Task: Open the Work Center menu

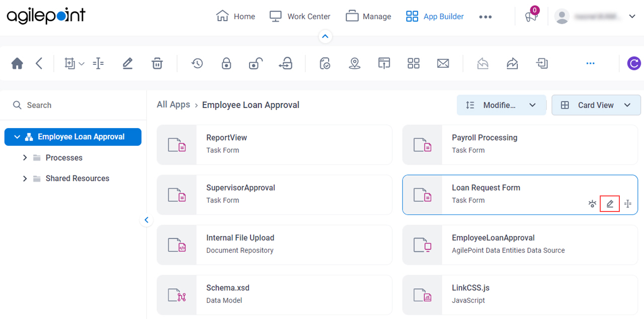Action: 300,17
